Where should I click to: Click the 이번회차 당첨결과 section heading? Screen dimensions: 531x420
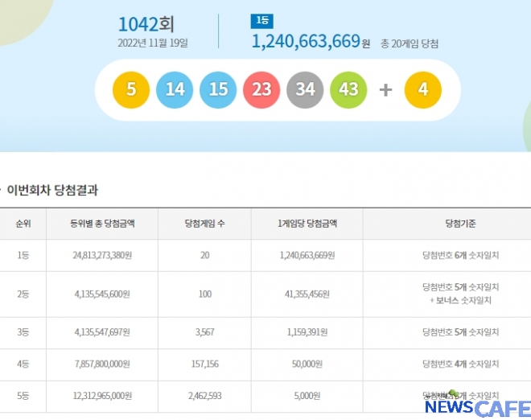(52, 190)
